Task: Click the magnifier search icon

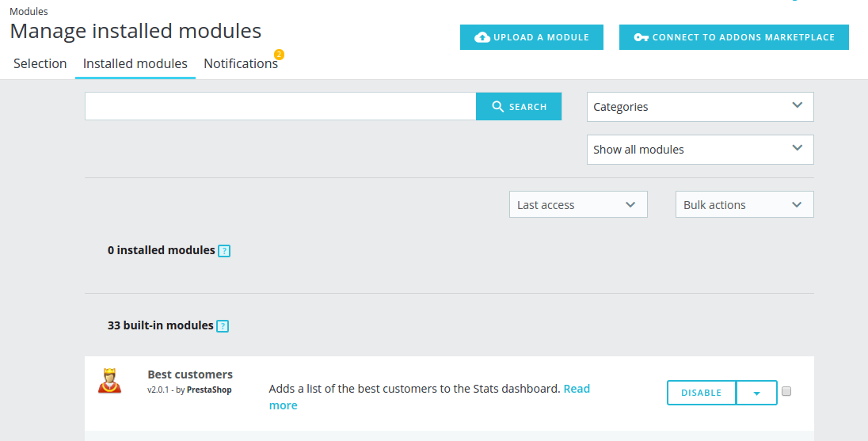Action: (498, 107)
